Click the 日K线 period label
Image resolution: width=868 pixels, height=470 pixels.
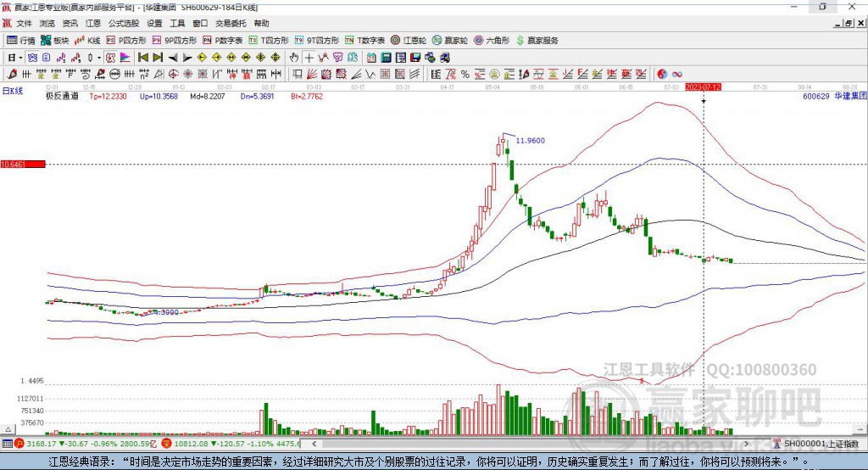pyautogui.click(x=13, y=91)
